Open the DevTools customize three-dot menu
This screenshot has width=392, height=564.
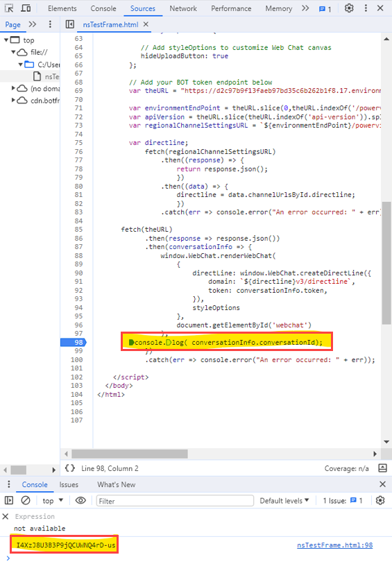tap(366, 8)
